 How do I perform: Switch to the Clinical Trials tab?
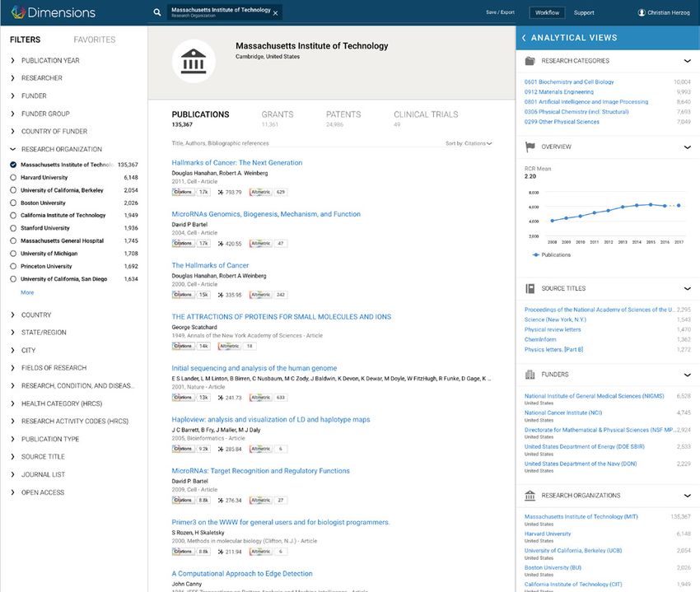pos(426,119)
